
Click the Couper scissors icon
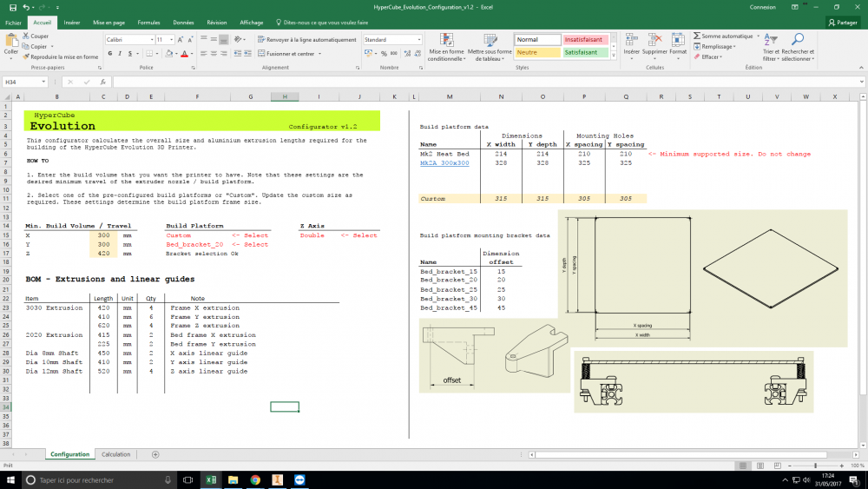25,36
